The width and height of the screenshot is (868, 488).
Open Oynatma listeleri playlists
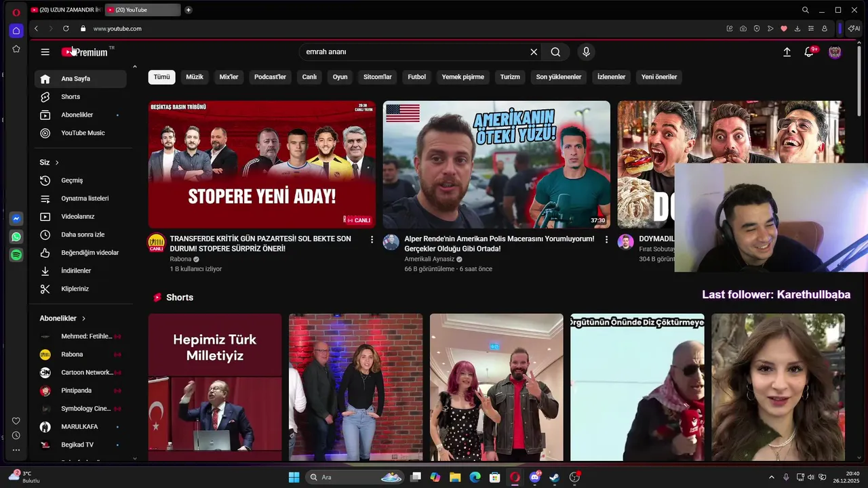81,199
